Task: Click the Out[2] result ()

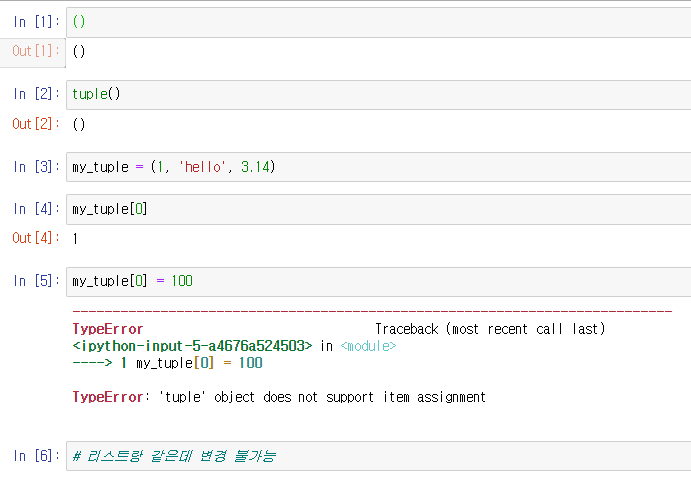Action: tap(79, 124)
